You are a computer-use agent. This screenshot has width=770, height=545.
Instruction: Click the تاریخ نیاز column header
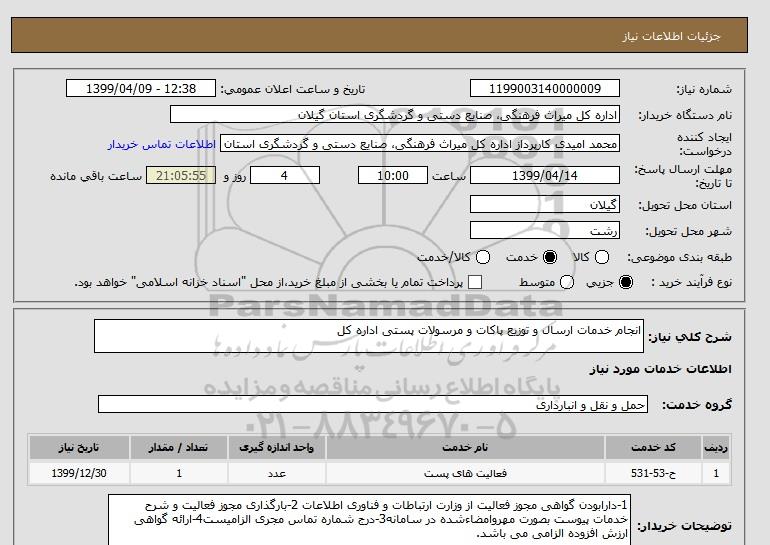coord(79,447)
